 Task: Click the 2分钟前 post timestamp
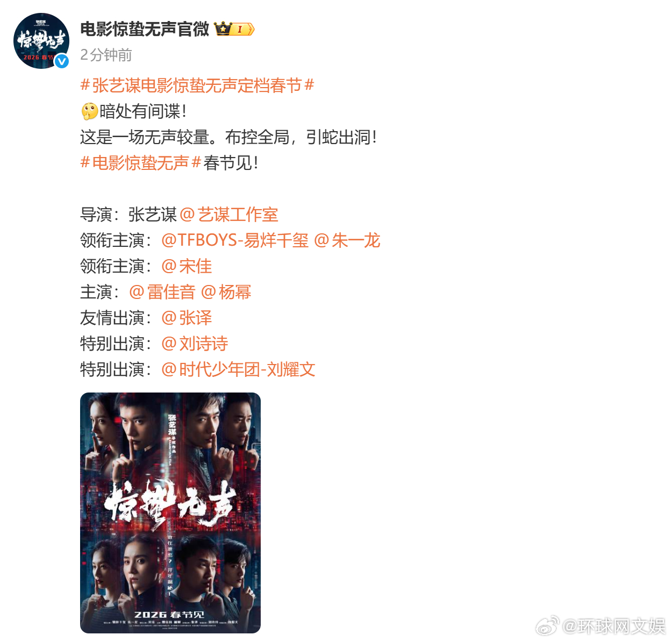click(x=106, y=55)
